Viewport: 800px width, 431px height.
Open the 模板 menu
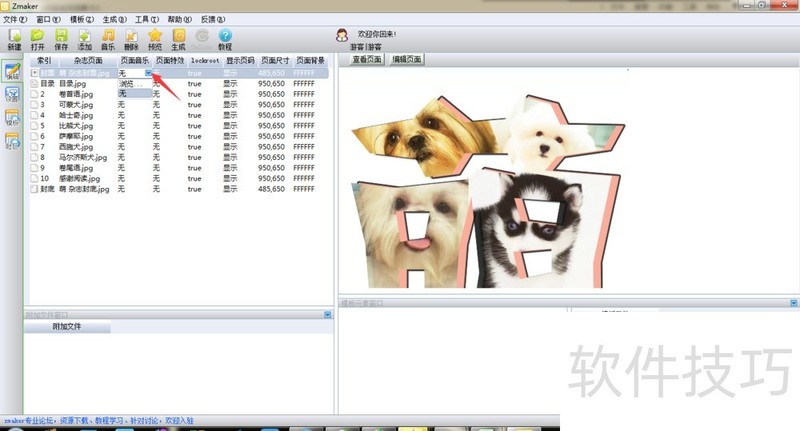pos(81,19)
